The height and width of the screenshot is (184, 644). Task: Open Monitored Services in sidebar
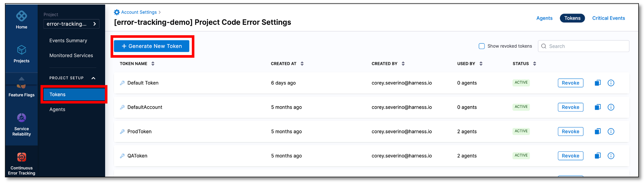click(71, 55)
